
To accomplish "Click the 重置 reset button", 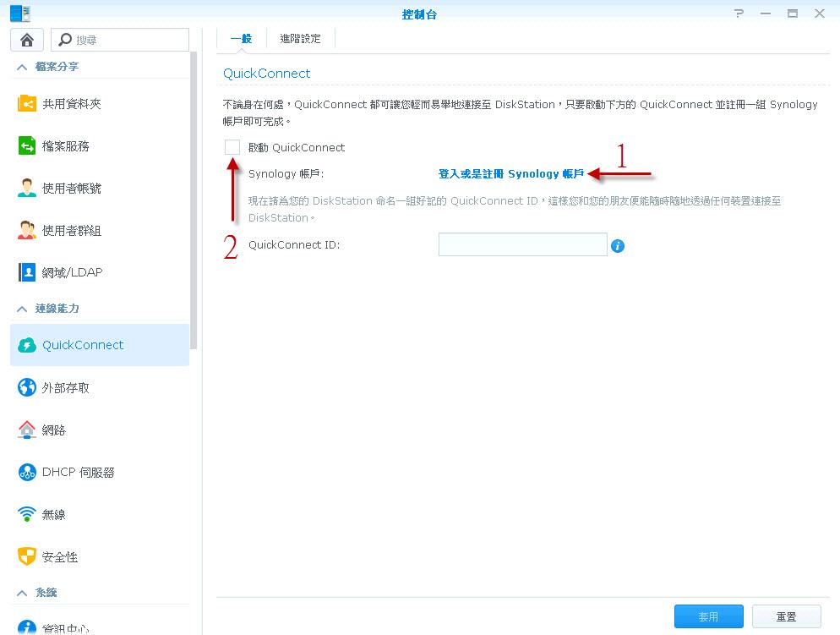I will (x=787, y=616).
